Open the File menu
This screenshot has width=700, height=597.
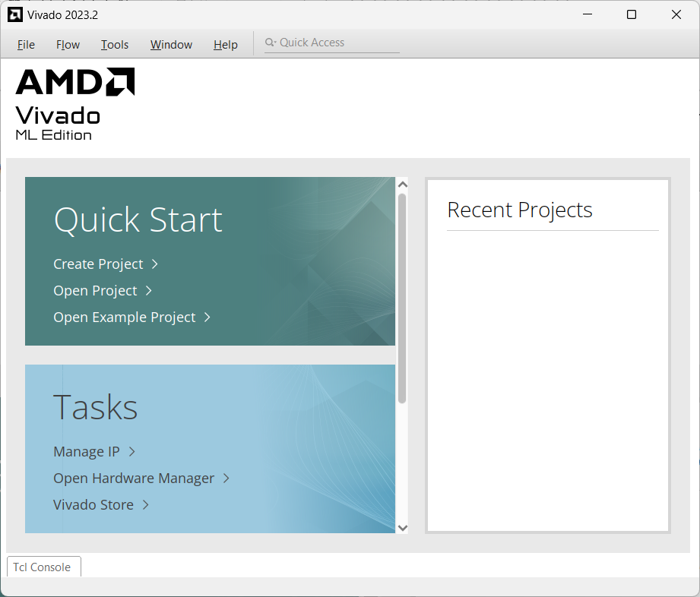pos(26,45)
